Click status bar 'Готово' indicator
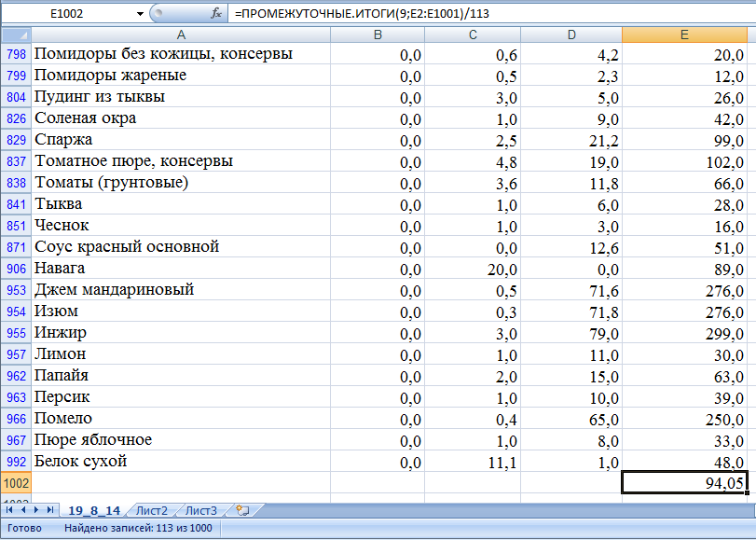 pos(24,528)
